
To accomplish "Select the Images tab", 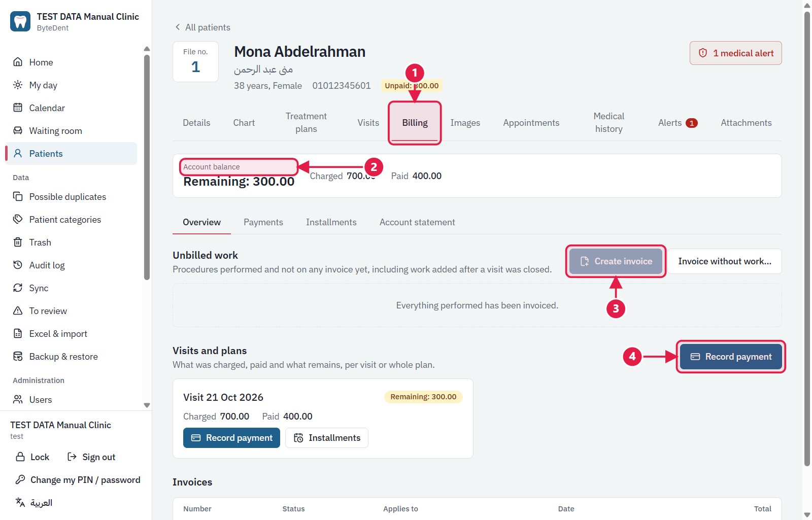I will [465, 123].
